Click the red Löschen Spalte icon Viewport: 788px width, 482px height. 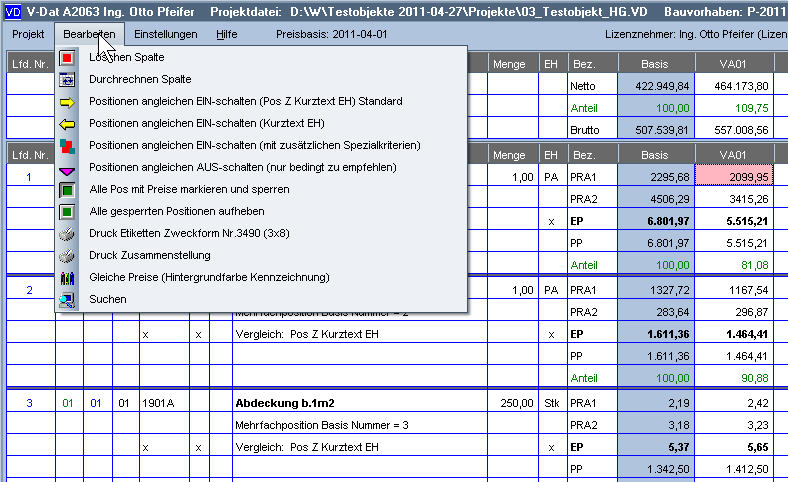tap(68, 58)
